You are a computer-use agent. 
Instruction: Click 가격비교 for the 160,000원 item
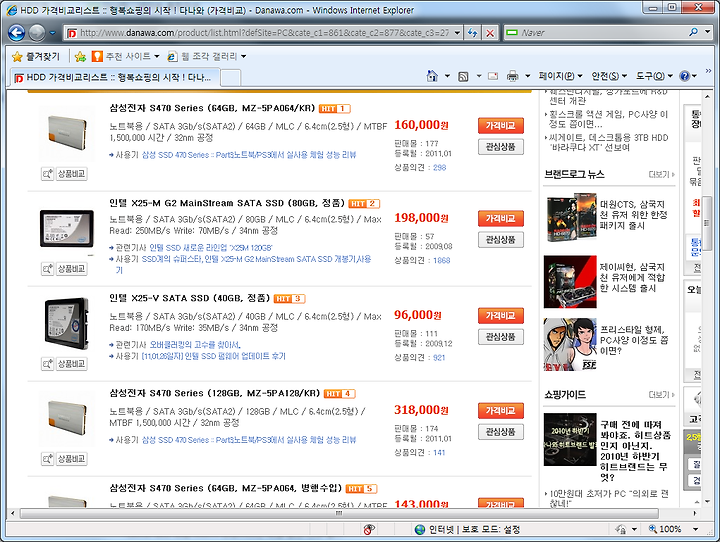click(501, 125)
